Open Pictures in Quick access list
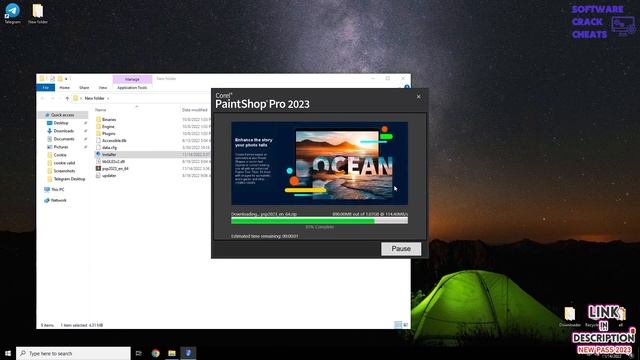The height and width of the screenshot is (360, 640). [x=61, y=147]
